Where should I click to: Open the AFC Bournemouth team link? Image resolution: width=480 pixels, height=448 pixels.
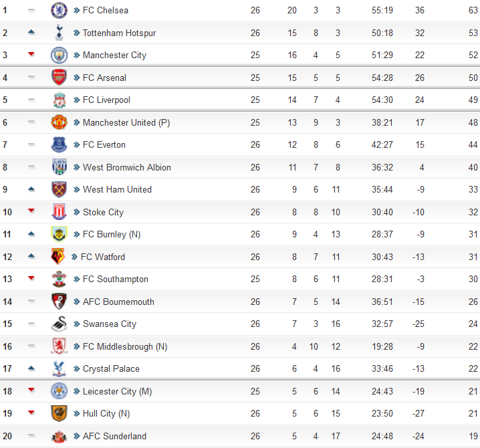coord(118,302)
